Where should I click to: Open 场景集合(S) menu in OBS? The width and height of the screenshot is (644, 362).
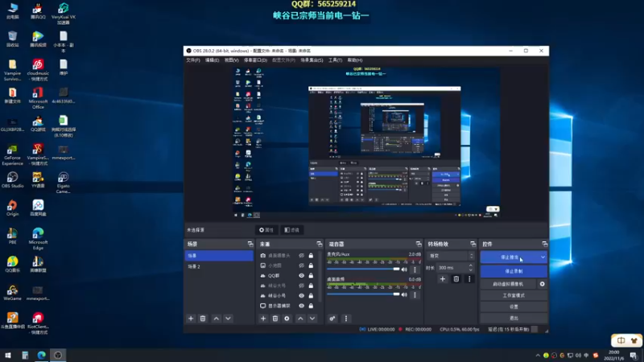point(312,60)
